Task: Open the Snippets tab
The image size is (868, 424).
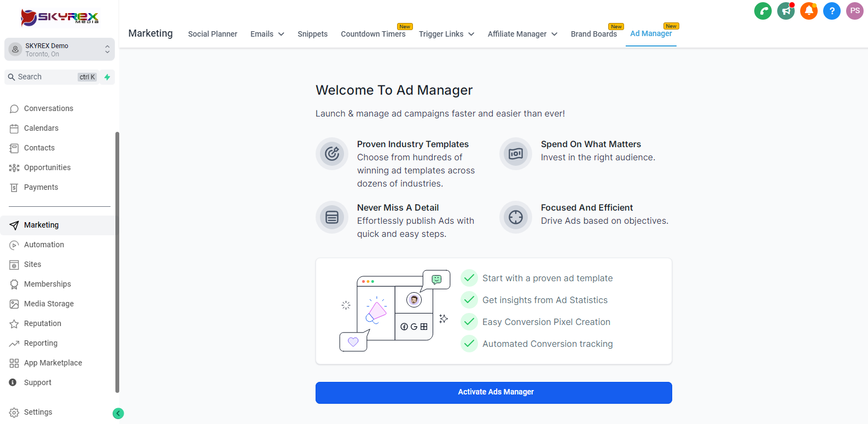Action: tap(313, 34)
